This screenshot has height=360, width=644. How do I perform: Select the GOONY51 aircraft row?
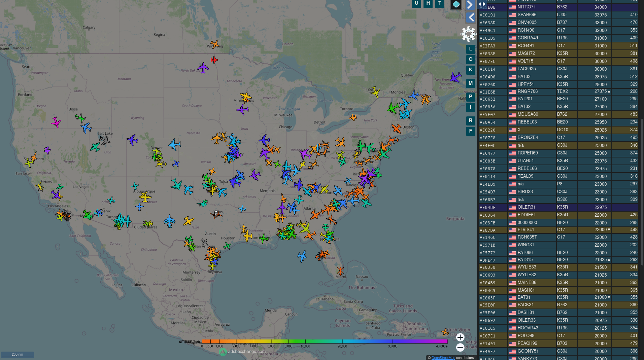(558, 351)
